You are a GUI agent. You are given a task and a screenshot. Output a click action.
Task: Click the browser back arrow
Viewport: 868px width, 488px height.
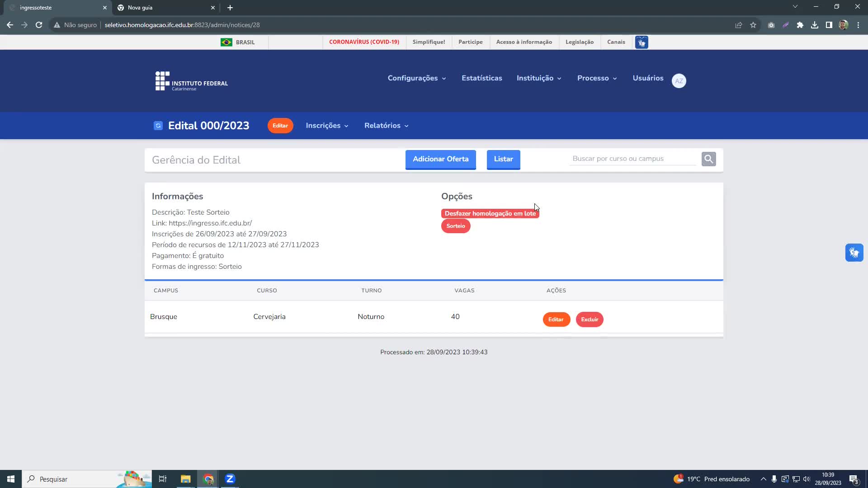[x=10, y=25]
